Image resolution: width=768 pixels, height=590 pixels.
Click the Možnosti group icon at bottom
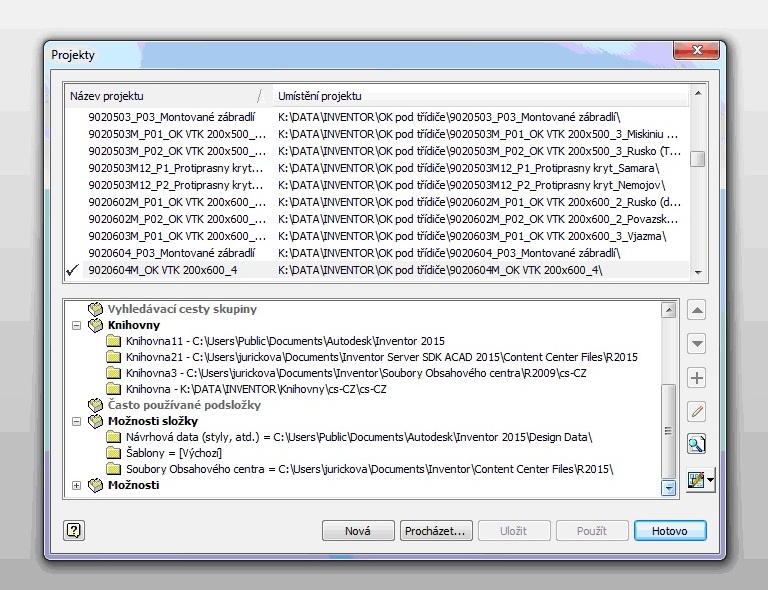pyautogui.click(x=96, y=485)
